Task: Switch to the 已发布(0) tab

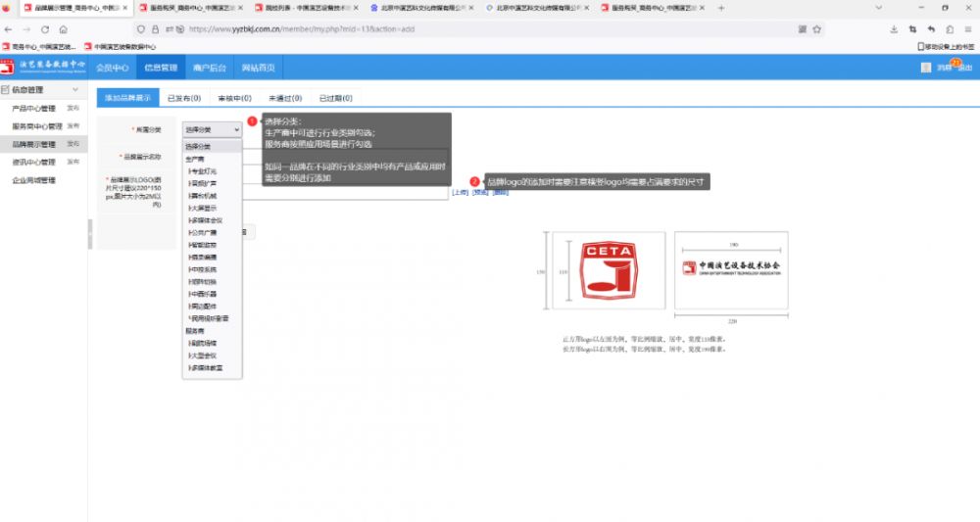Action: (183, 98)
